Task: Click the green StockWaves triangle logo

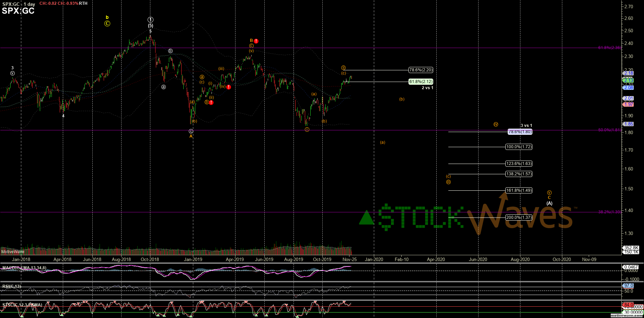Action: click(x=366, y=218)
